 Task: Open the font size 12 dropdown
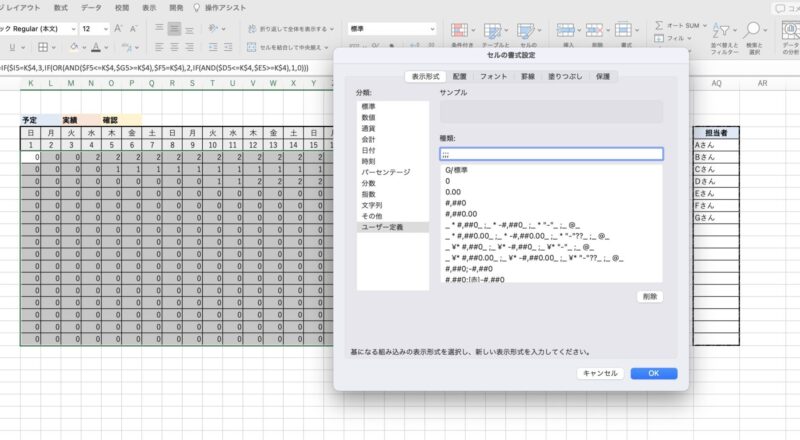point(106,29)
